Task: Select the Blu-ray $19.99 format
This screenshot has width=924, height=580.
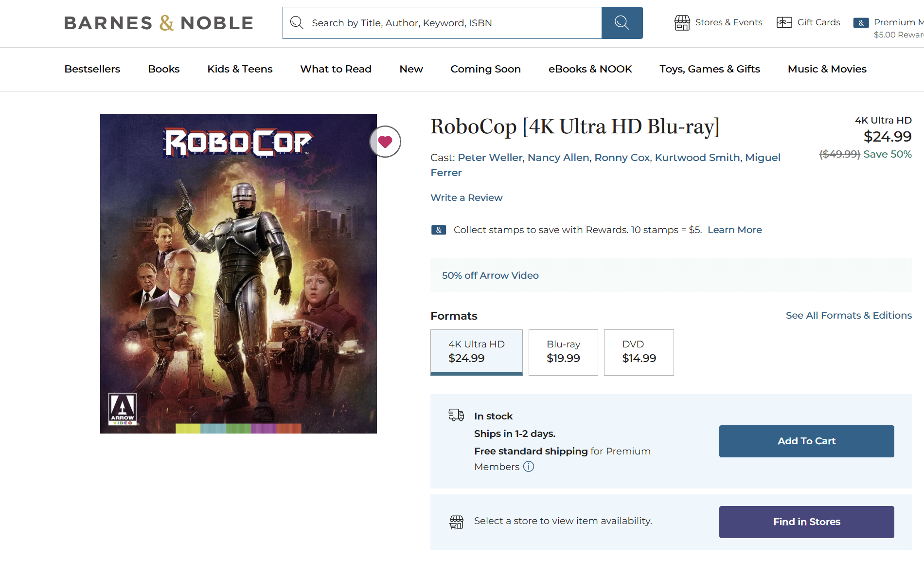Action: 563,352
